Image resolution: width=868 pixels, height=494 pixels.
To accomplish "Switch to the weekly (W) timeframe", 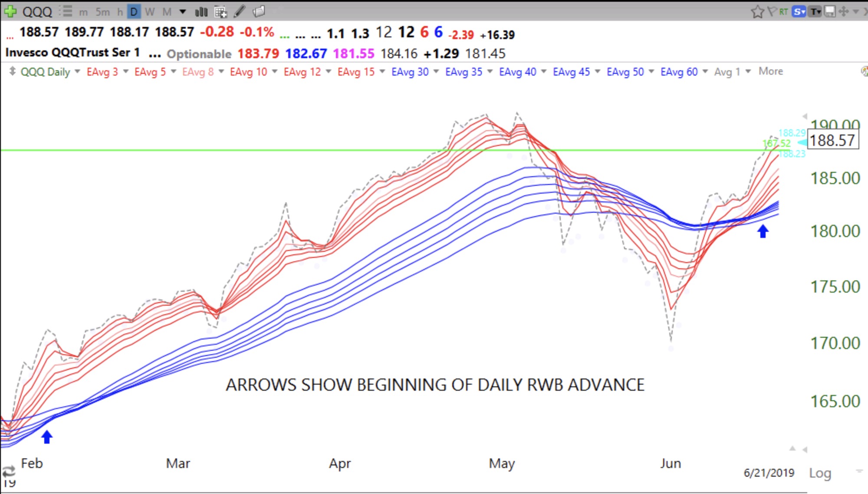I will tap(150, 12).
